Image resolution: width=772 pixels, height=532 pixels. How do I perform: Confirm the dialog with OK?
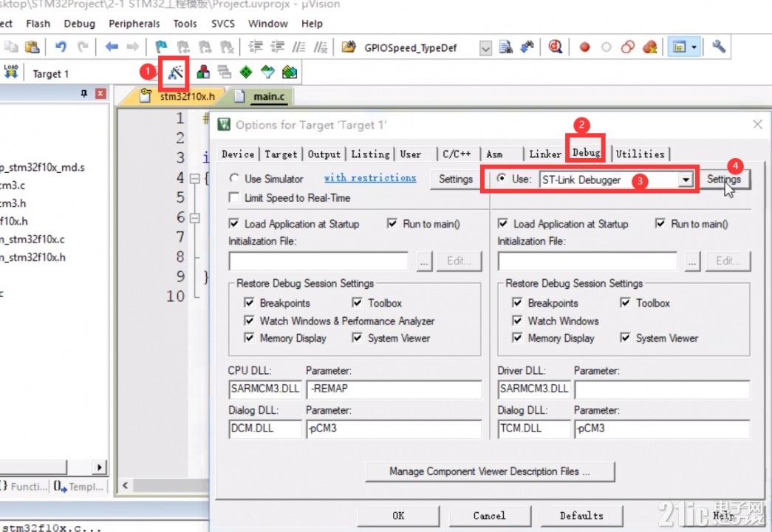click(x=398, y=516)
